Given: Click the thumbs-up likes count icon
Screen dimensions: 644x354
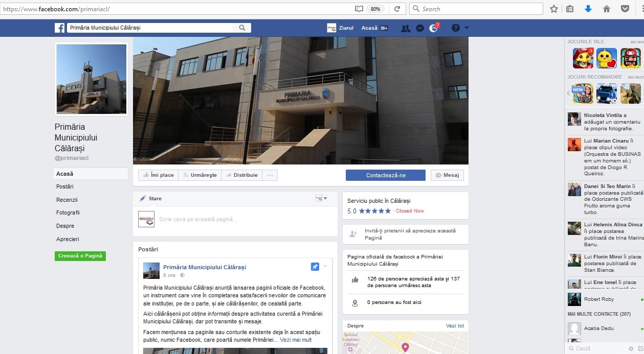Looking at the screenshot, I should [355, 280].
